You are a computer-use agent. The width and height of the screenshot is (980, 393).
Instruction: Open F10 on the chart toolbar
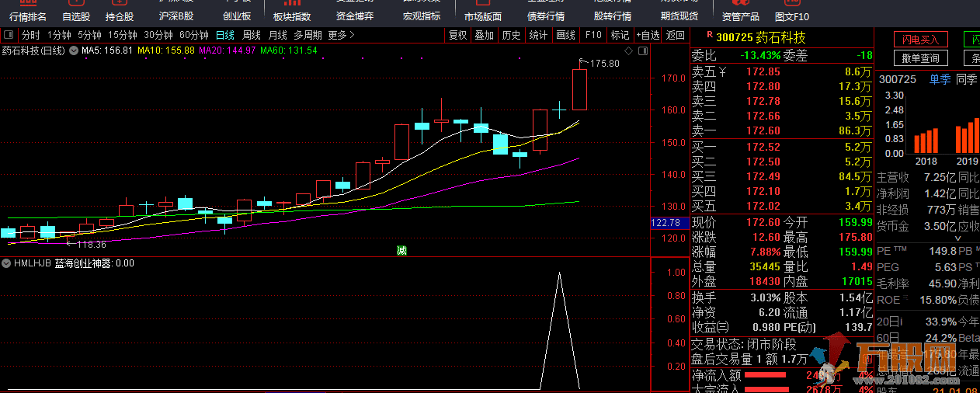click(593, 35)
